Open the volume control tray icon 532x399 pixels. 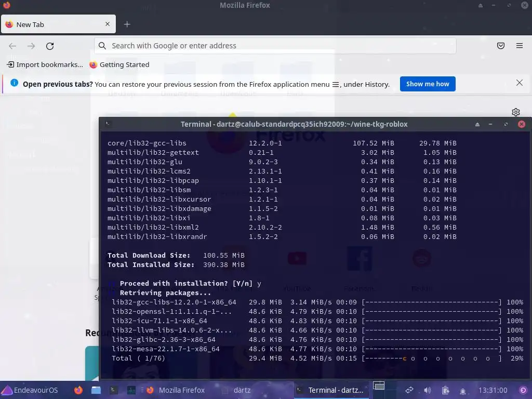click(x=428, y=390)
